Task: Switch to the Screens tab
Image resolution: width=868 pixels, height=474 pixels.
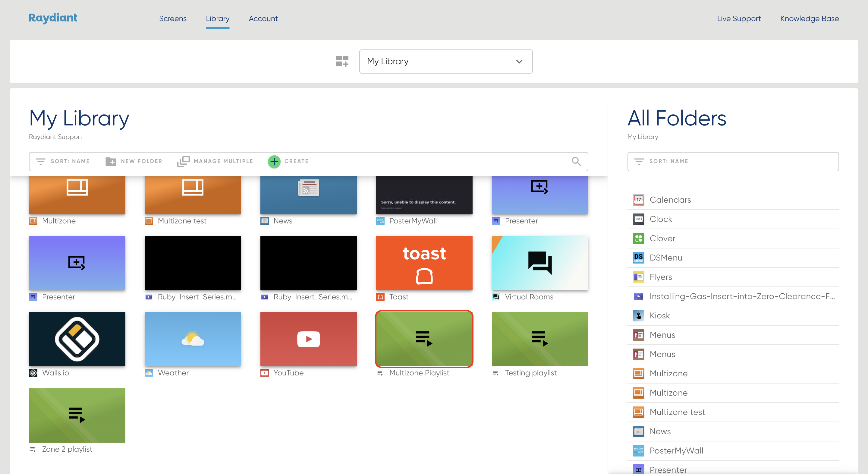Action: click(172, 18)
